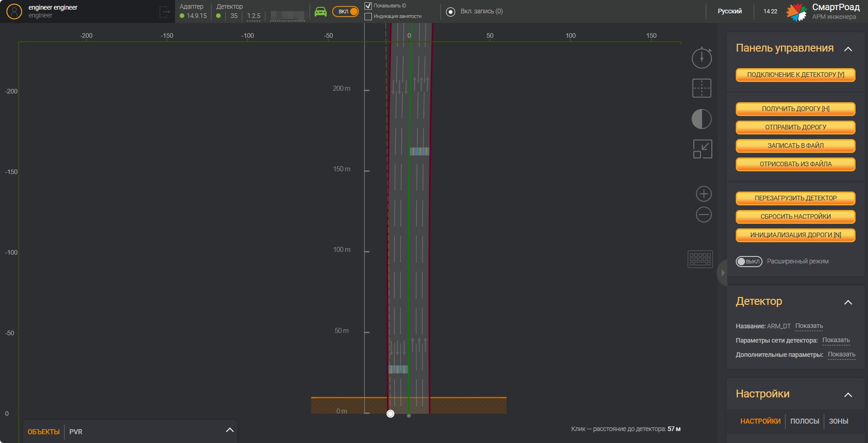Viewport: 868px width, 443px height.
Task: Enable the Индикация занятости checkbox
Action: click(x=368, y=17)
